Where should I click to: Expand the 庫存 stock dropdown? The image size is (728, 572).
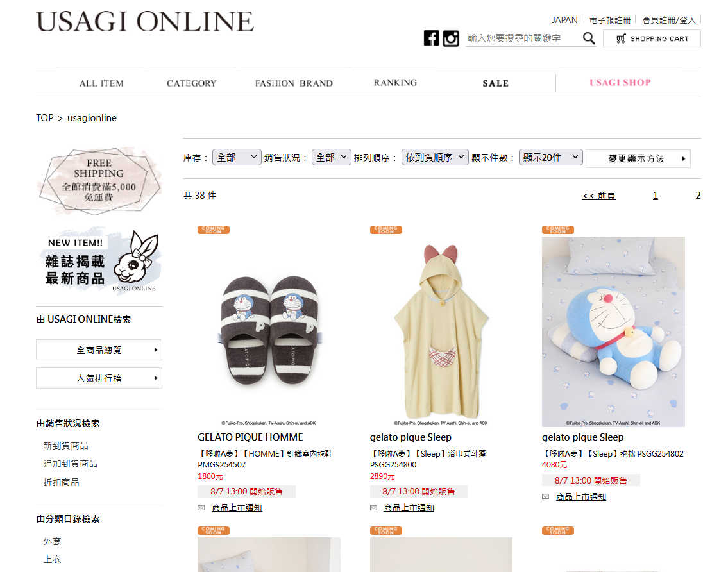237,157
